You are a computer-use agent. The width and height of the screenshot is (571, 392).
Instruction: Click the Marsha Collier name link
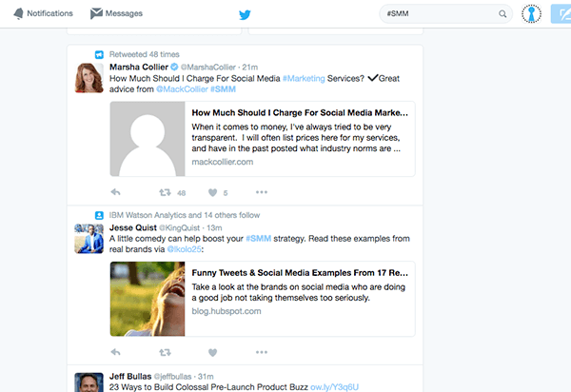click(x=139, y=67)
